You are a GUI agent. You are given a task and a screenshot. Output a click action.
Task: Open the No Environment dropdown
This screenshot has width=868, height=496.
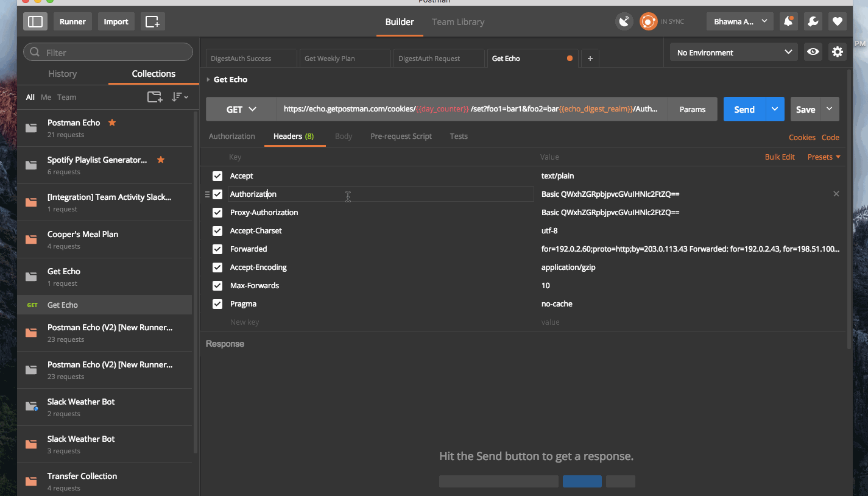[733, 52]
